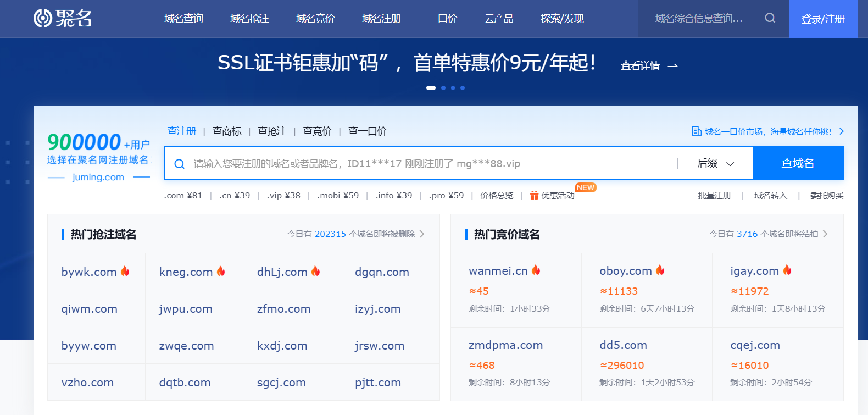
Task: Click the .mobi ¥59 price link
Action: (x=338, y=196)
